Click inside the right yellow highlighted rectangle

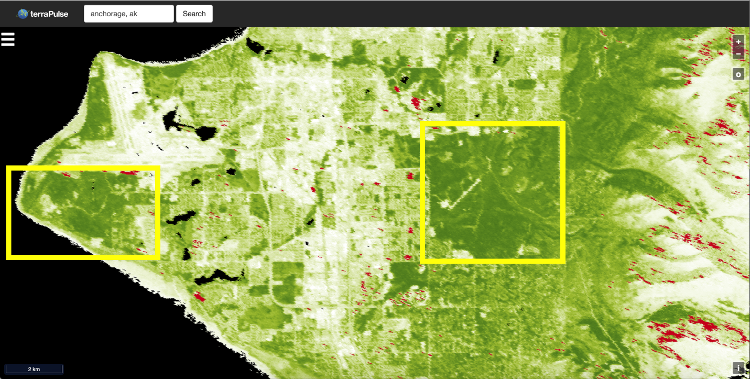pos(493,192)
